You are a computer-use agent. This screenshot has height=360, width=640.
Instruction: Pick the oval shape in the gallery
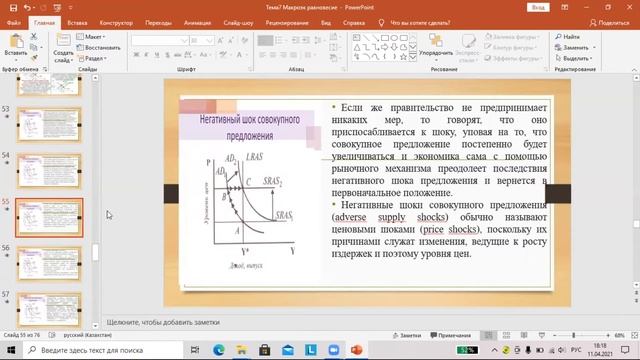(x=394, y=38)
